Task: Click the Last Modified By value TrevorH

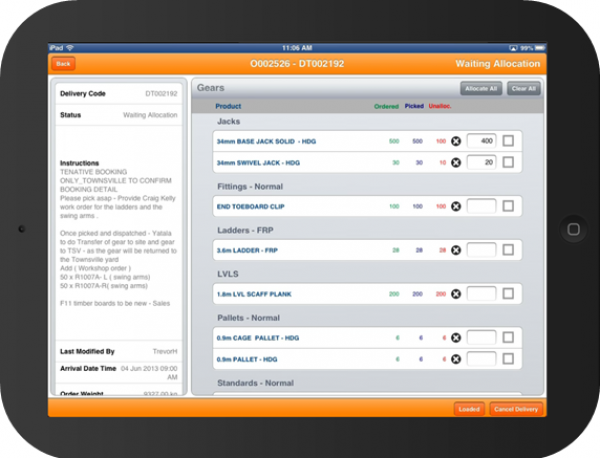Action: click(165, 352)
